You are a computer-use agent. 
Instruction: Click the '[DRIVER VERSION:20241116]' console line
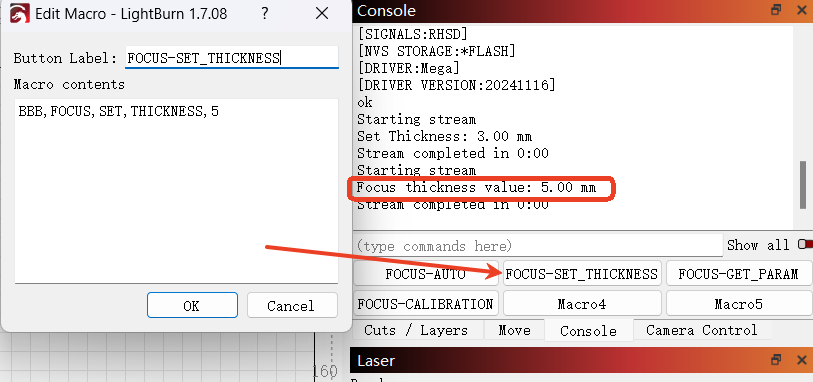coord(456,85)
